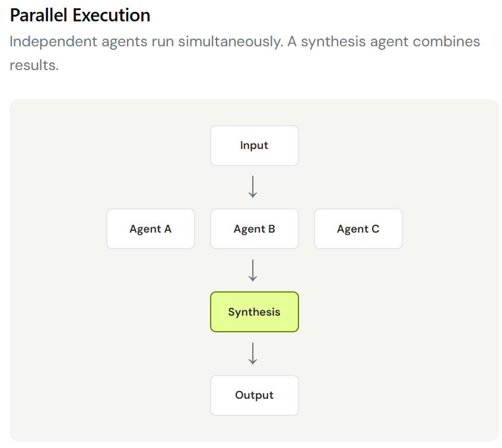Click the word combines in description
The image size is (502, 448).
click(x=446, y=42)
